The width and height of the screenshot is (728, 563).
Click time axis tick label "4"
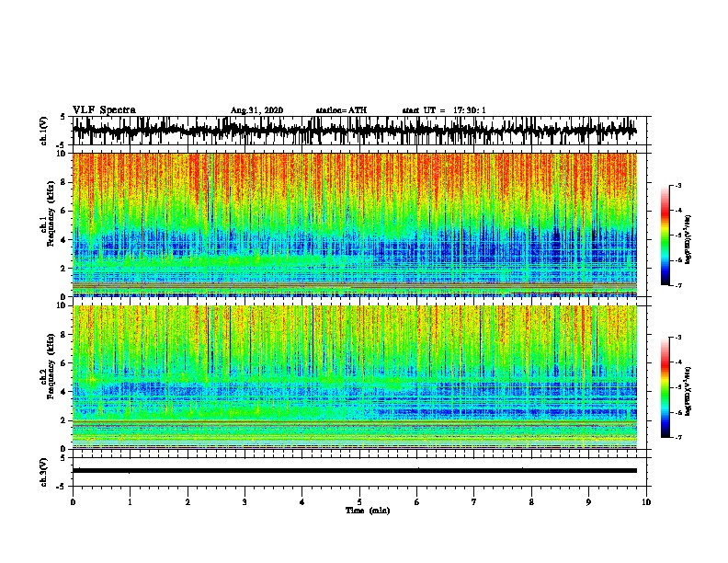pos(302,502)
